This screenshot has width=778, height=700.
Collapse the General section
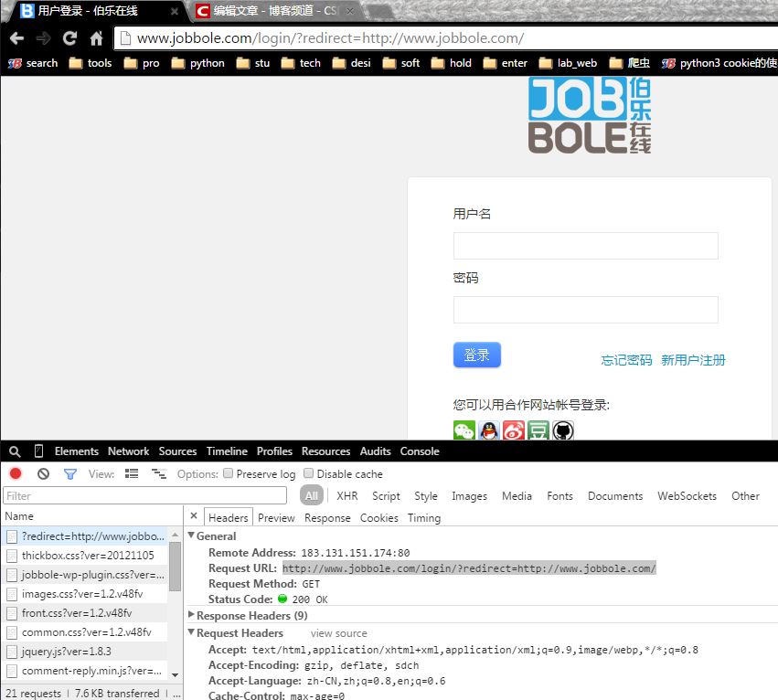pyautogui.click(x=191, y=536)
